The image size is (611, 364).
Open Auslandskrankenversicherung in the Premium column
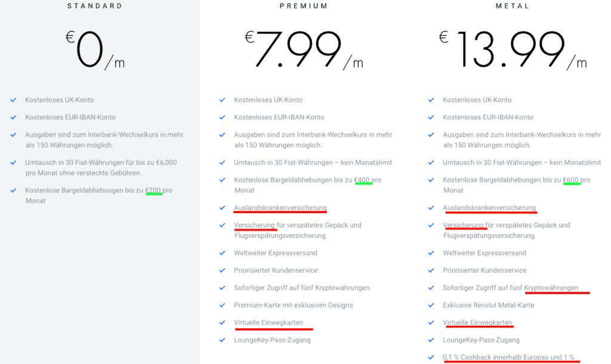coord(280,208)
